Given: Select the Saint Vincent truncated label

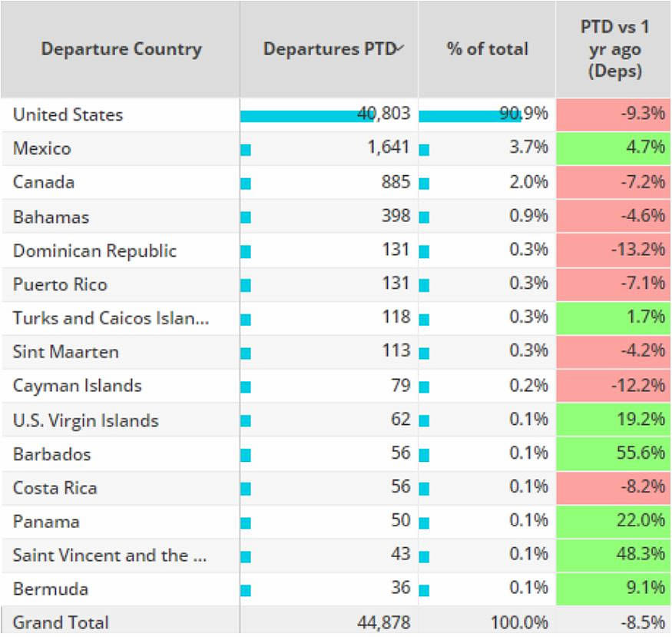Looking at the screenshot, I should [x=109, y=555].
